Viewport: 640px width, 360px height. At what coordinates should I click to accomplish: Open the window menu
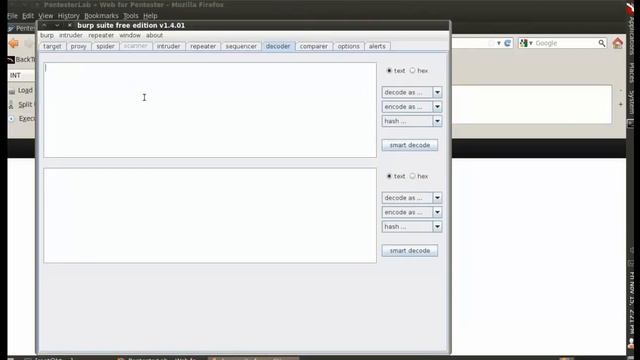[x=130, y=35]
